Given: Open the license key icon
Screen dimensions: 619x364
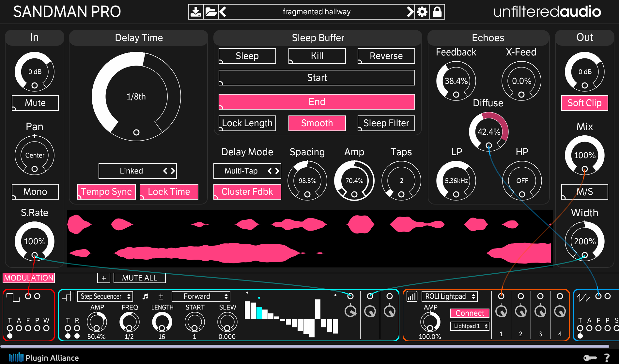Looking at the screenshot, I should (x=590, y=358).
